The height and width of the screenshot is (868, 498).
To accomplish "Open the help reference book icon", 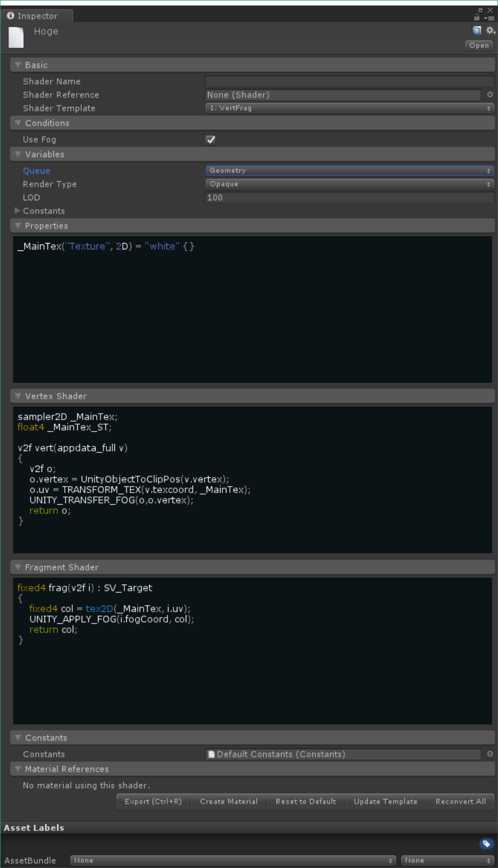I will coord(477,31).
